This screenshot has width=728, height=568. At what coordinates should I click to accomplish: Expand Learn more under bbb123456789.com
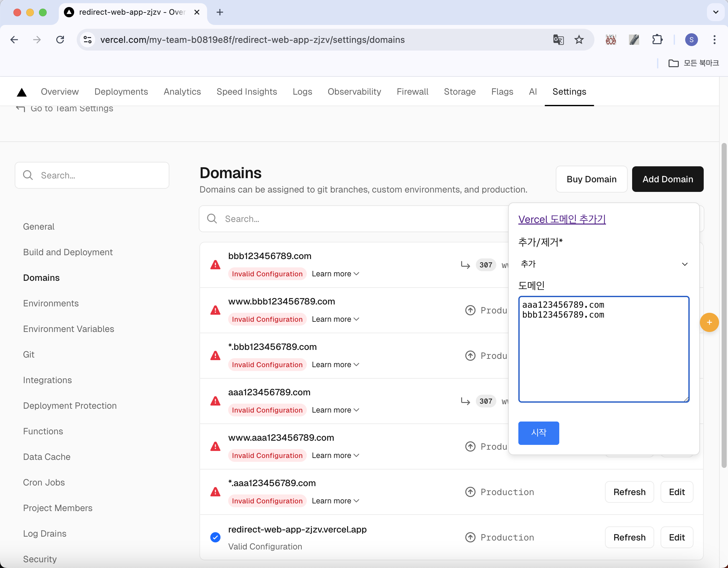335,274
